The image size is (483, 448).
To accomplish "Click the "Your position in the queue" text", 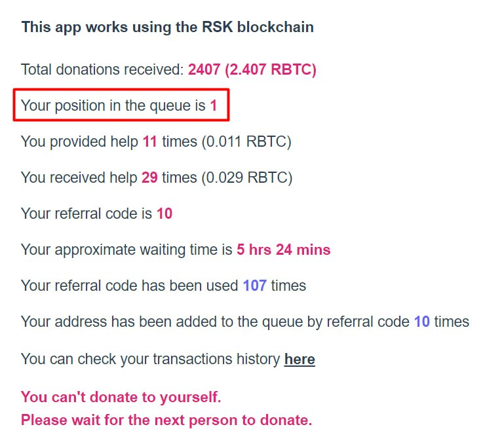I will 113,106.
